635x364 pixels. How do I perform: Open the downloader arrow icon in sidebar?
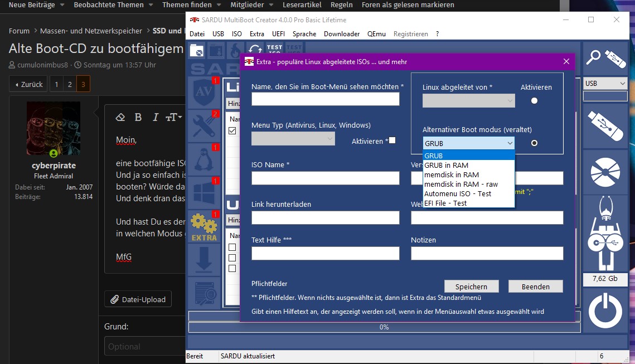click(x=203, y=260)
